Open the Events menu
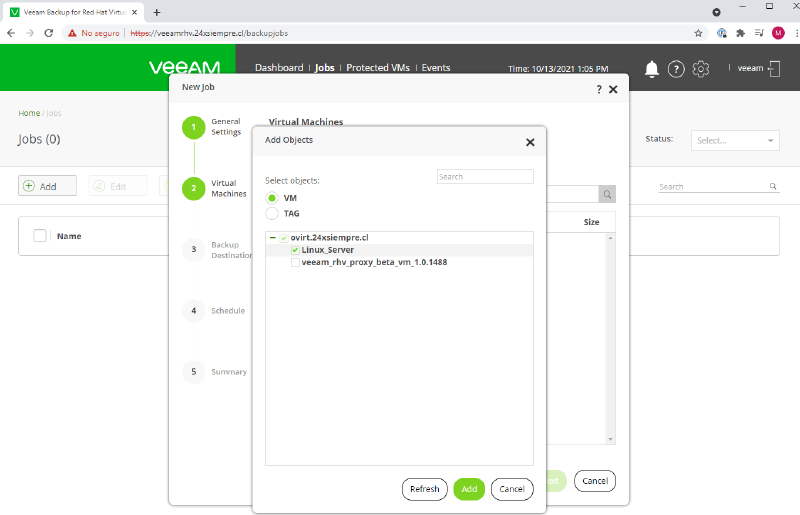The image size is (800, 515). 436,67
